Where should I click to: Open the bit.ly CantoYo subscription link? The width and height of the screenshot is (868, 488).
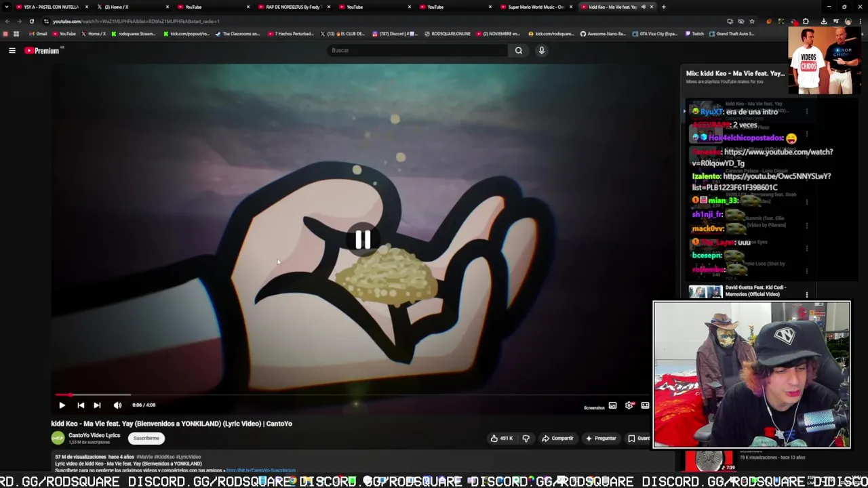click(261, 470)
